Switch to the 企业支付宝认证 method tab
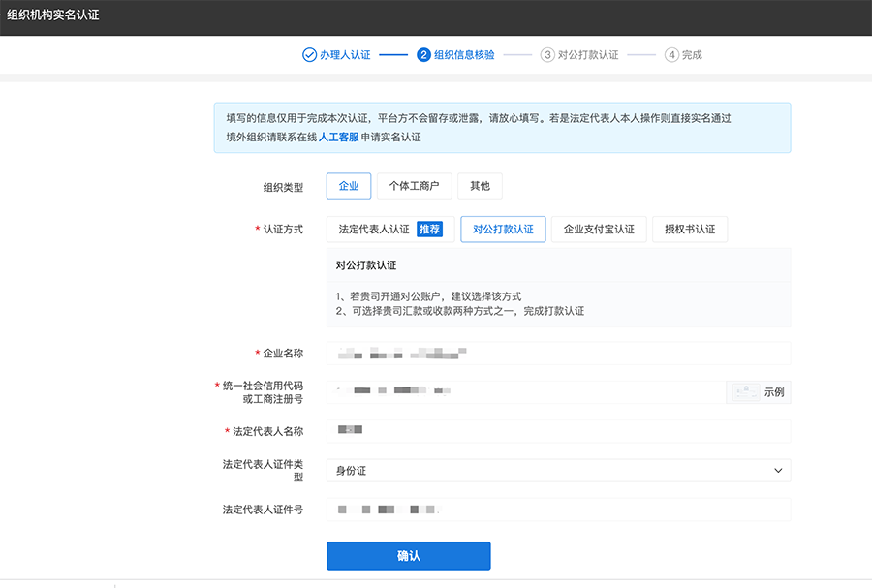872x588 pixels. tap(600, 229)
